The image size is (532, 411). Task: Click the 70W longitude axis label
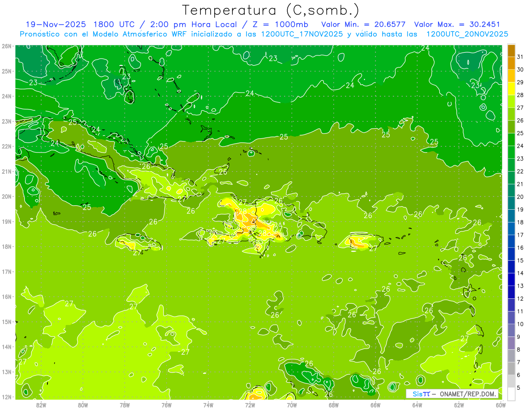click(x=292, y=405)
